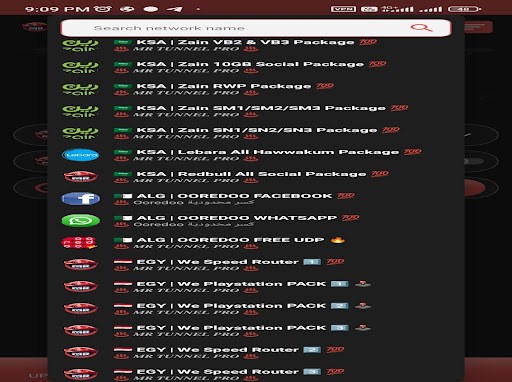The width and height of the screenshot is (512, 382).
Task: Pick EGY We Playstation PACK 1
Action: coord(256,287)
